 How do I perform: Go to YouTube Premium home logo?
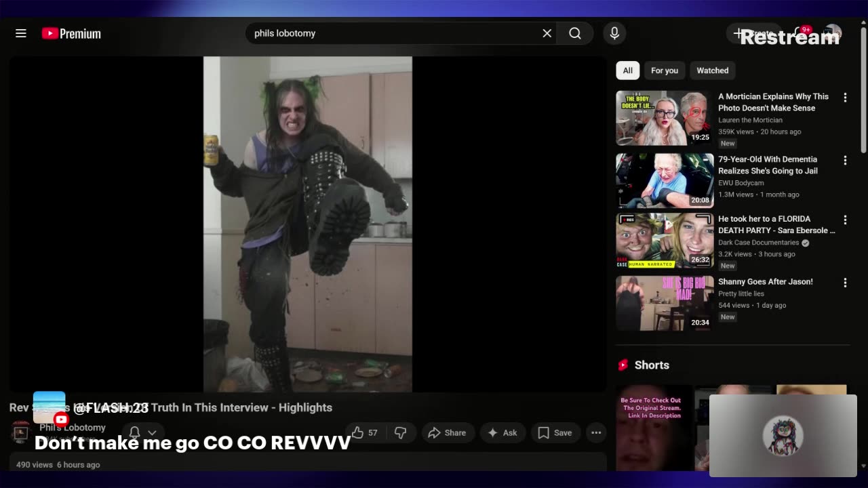click(x=71, y=33)
